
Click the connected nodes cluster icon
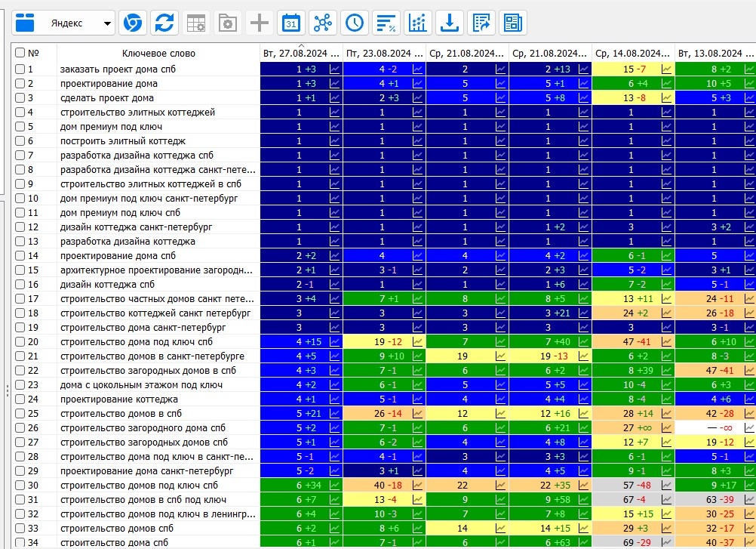pos(323,23)
